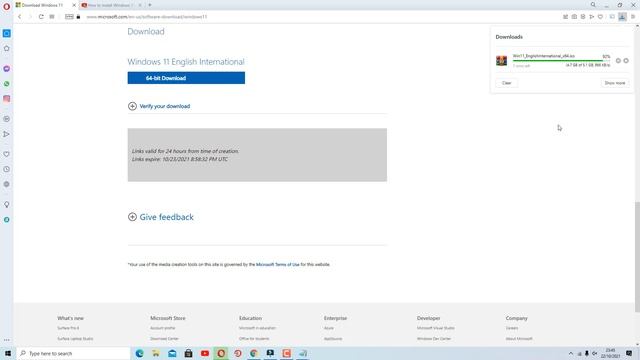Open File Explorer from the taskbar
The image size is (640, 360).
click(156, 353)
